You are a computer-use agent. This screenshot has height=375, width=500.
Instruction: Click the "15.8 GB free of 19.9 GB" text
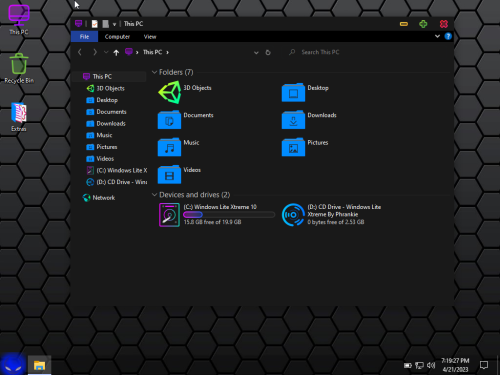point(212,222)
